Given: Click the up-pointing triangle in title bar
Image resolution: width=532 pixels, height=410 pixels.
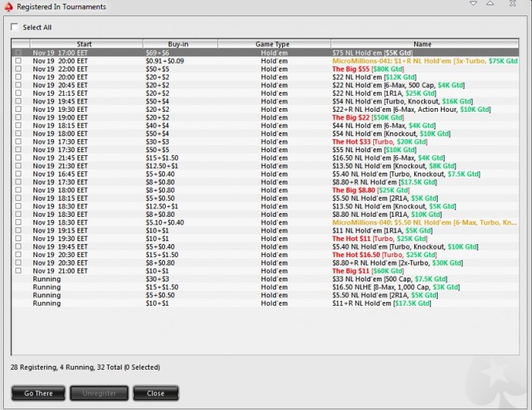Looking at the screenshot, I should 490,3.
